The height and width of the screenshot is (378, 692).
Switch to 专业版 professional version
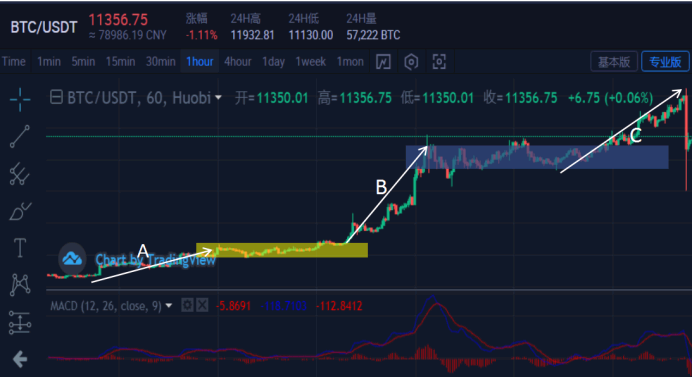pyautogui.click(x=665, y=62)
